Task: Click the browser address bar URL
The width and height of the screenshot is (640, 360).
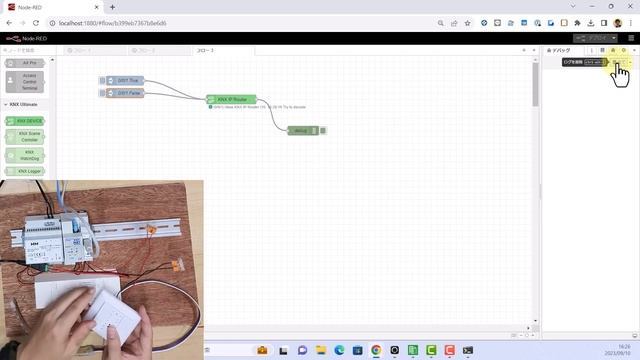Action: coord(112,23)
